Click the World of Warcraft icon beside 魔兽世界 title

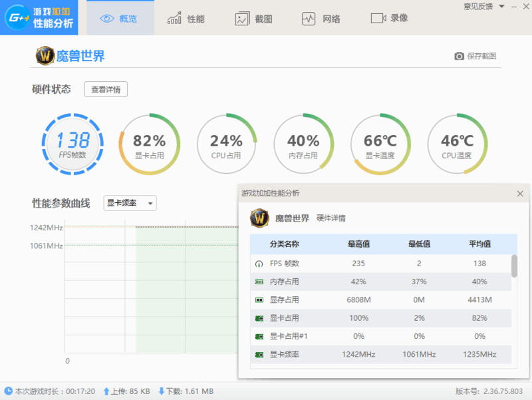pyautogui.click(x=44, y=56)
